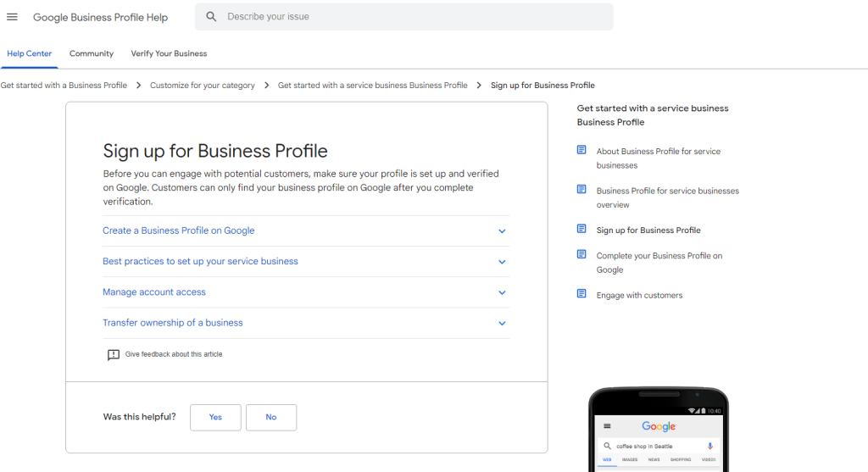Open the hamburger main menu
Screen dimensions: 868x472
pyautogui.click(x=12, y=17)
